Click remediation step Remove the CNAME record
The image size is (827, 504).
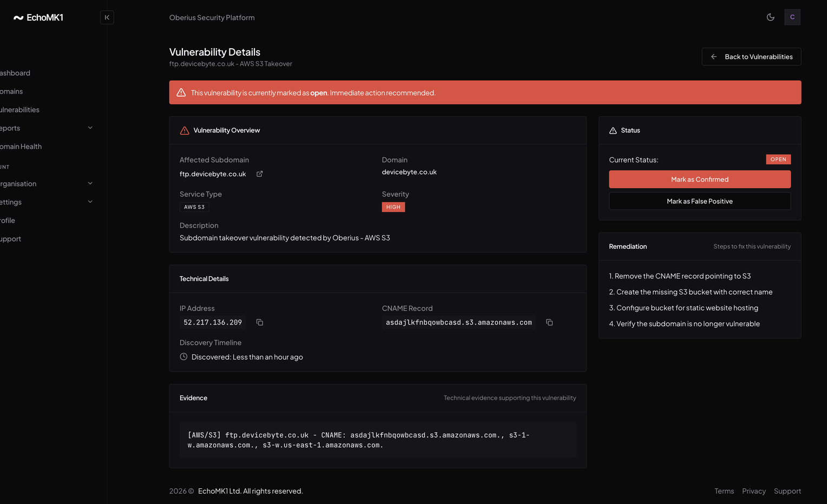pyautogui.click(x=680, y=276)
